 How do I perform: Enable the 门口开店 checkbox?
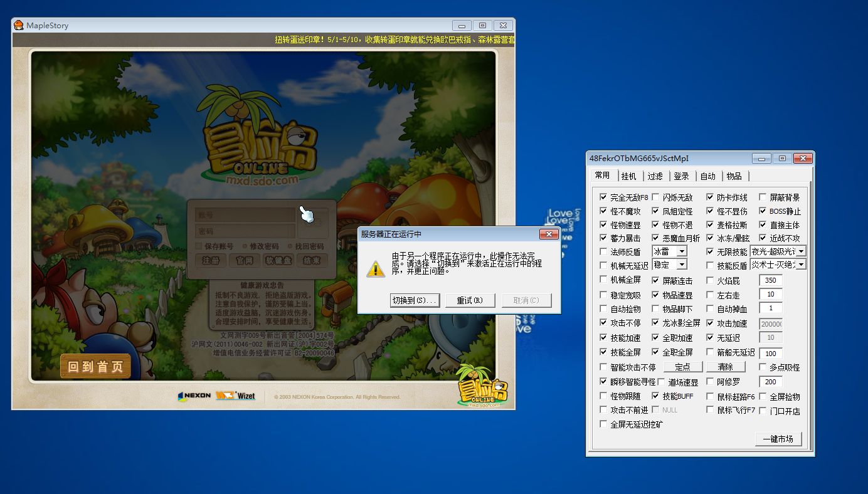coord(763,411)
